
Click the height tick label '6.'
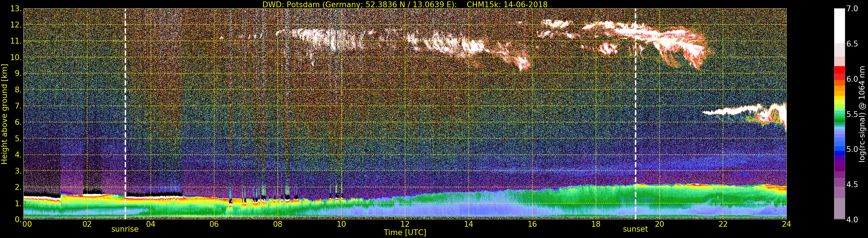point(18,122)
